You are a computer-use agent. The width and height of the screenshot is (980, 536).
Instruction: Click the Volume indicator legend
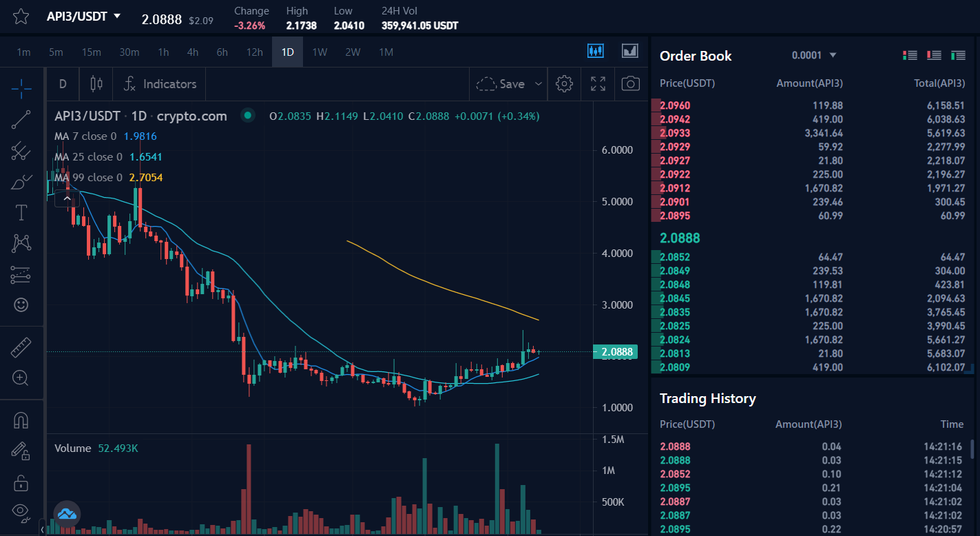pyautogui.click(x=96, y=449)
